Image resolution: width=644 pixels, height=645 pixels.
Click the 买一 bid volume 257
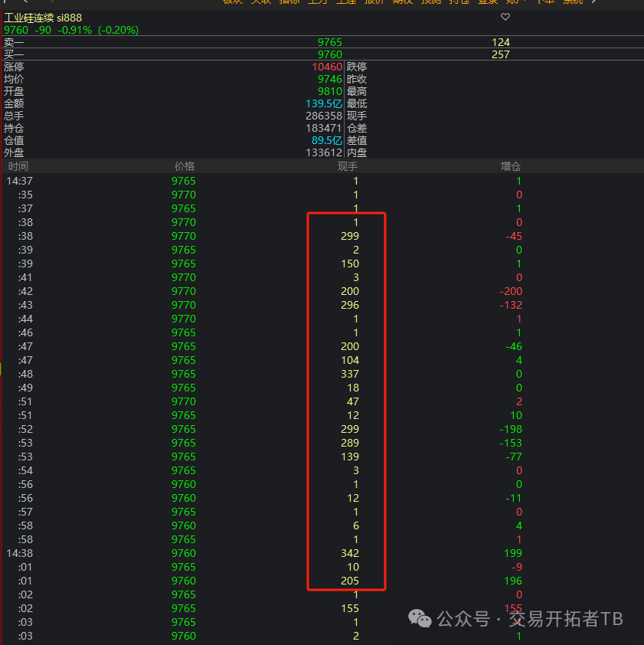pos(501,54)
